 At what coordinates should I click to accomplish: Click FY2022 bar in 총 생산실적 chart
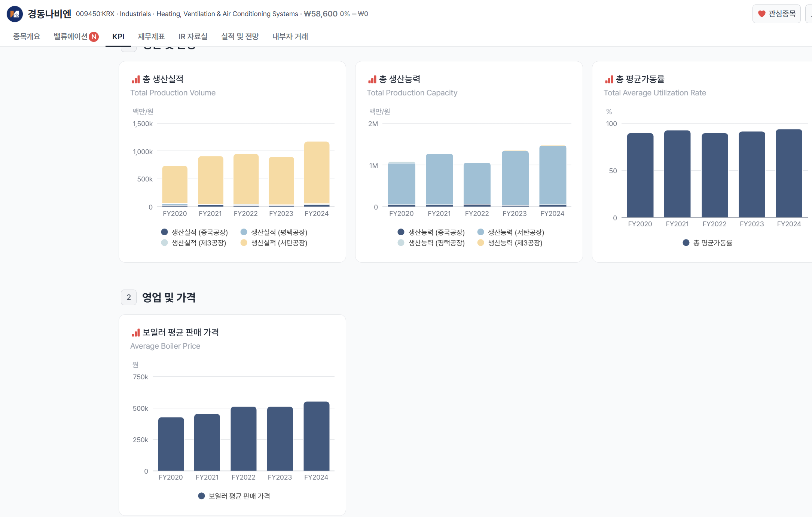coord(246,180)
